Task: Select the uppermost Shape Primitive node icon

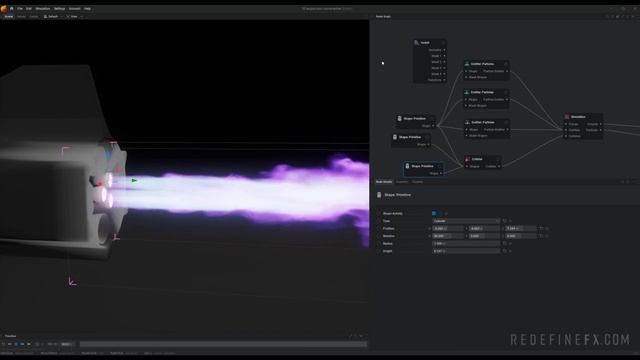Action: (x=400, y=118)
